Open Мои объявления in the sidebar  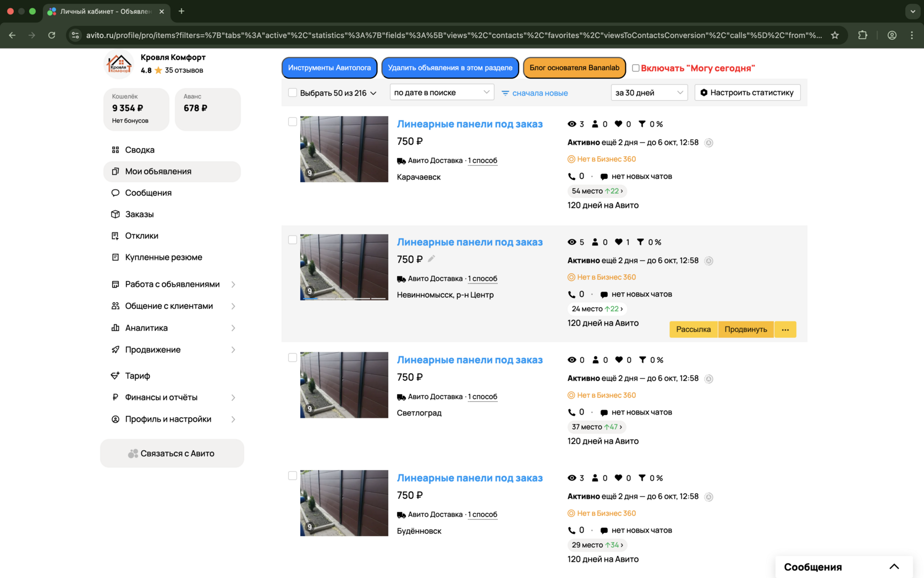pos(172,171)
